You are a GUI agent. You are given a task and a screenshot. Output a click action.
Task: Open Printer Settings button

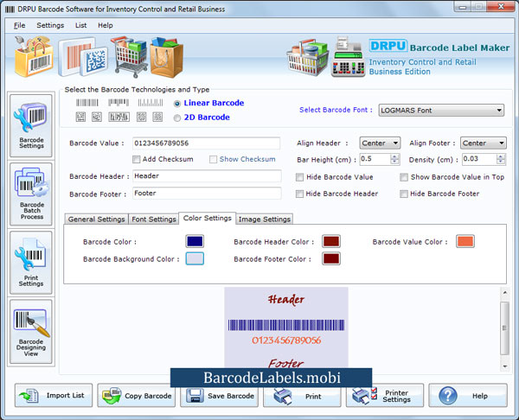click(385, 395)
